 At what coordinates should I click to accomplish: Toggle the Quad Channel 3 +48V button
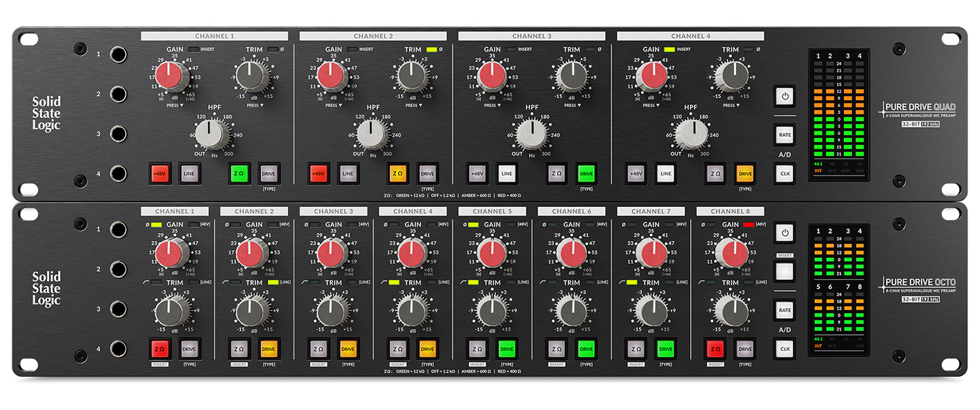pos(477,174)
